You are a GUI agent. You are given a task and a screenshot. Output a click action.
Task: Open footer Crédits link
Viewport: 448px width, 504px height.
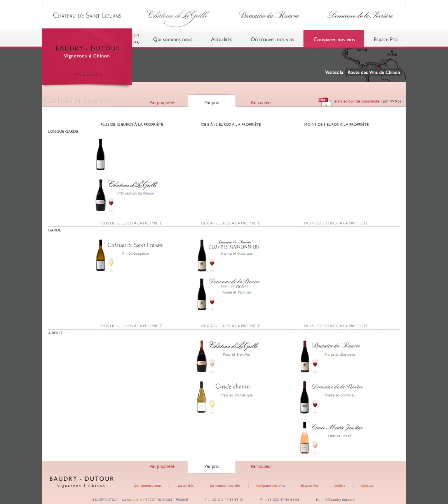tap(340, 486)
